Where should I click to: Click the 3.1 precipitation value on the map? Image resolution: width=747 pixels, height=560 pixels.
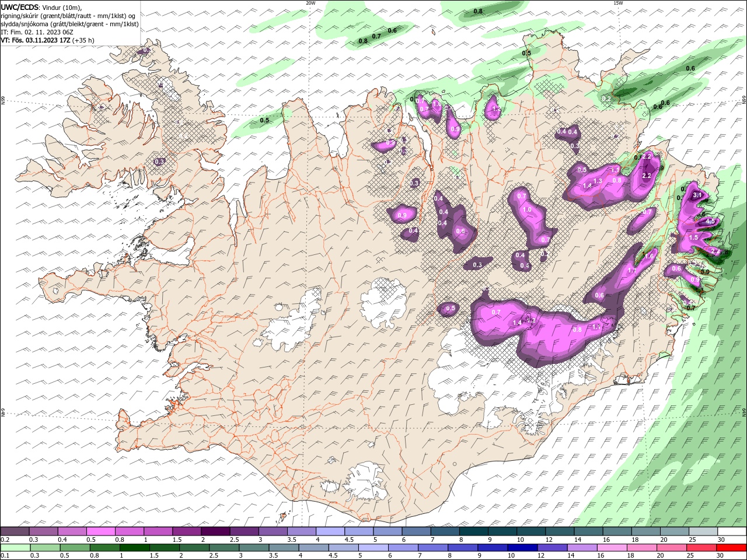click(696, 195)
